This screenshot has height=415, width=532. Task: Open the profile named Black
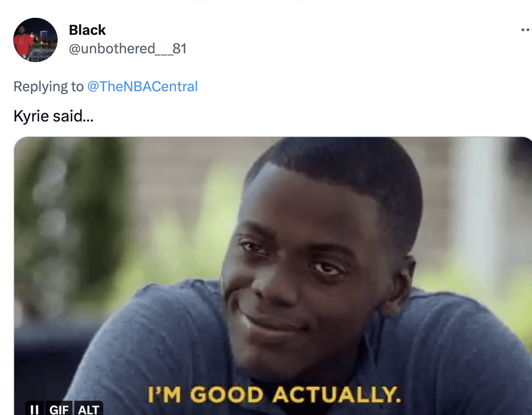pyautogui.click(x=87, y=30)
